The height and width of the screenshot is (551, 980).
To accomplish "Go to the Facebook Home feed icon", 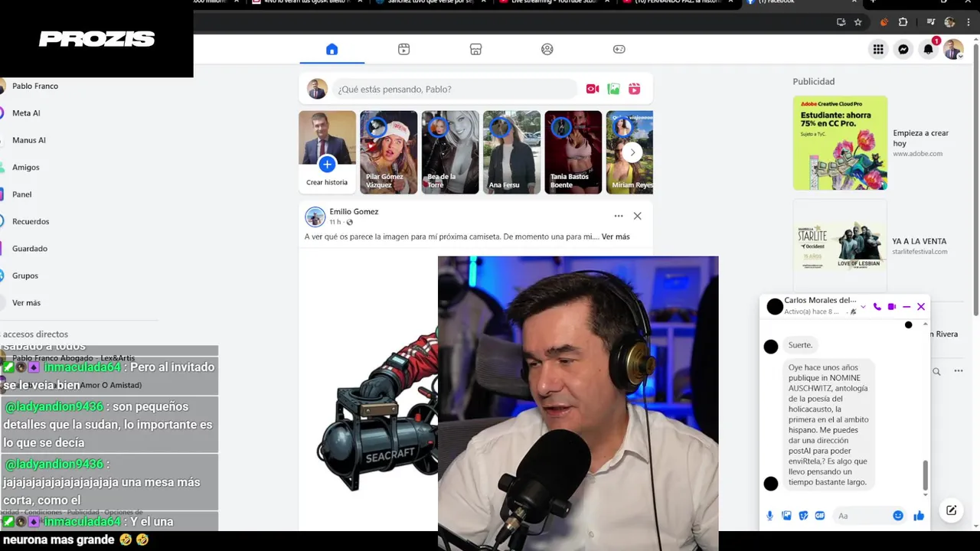I will (x=332, y=49).
